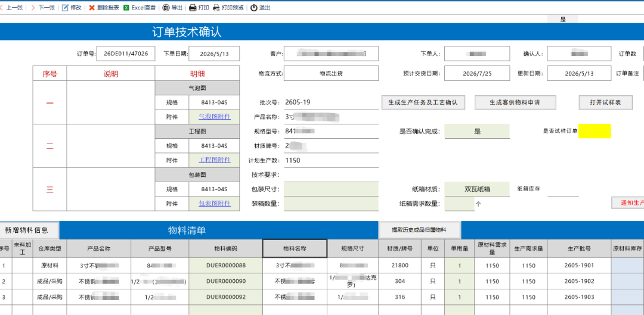644x315 pixels.
Task: Click the 下单人 field
Action: [x=477, y=54]
